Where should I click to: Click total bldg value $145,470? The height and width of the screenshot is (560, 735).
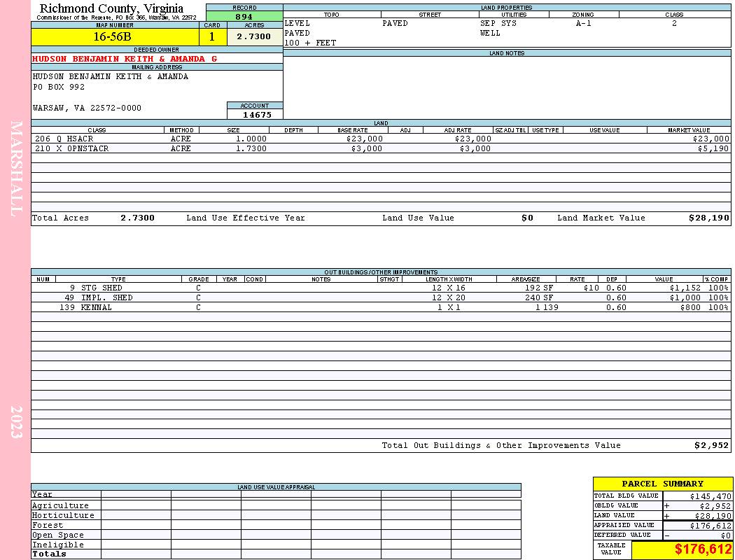pos(710,496)
